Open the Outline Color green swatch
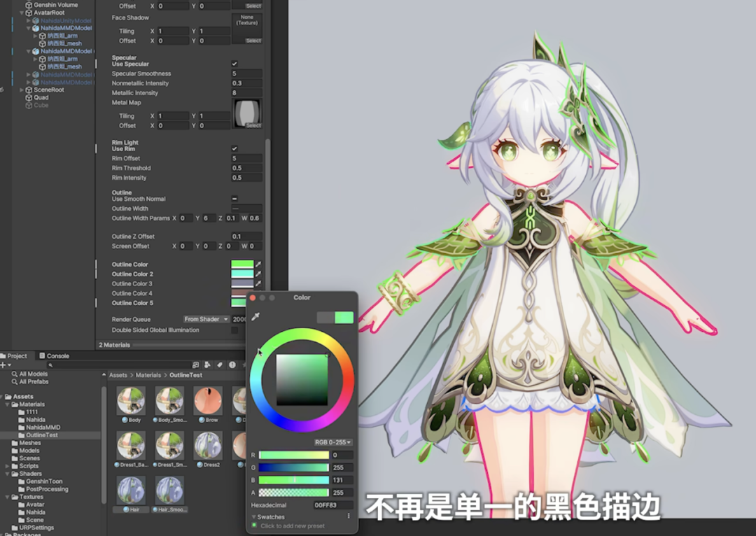Viewport: 756px width, 536px height. tap(242, 264)
